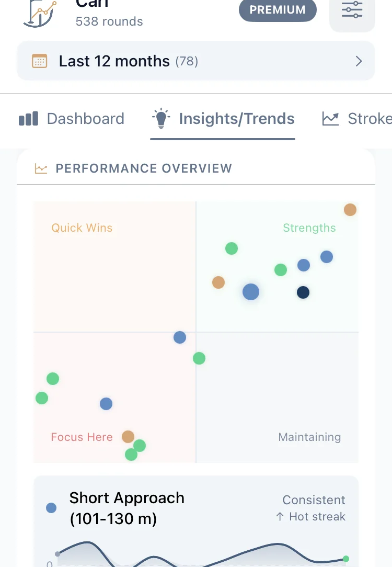Switch to the Dashboard tab

click(85, 119)
